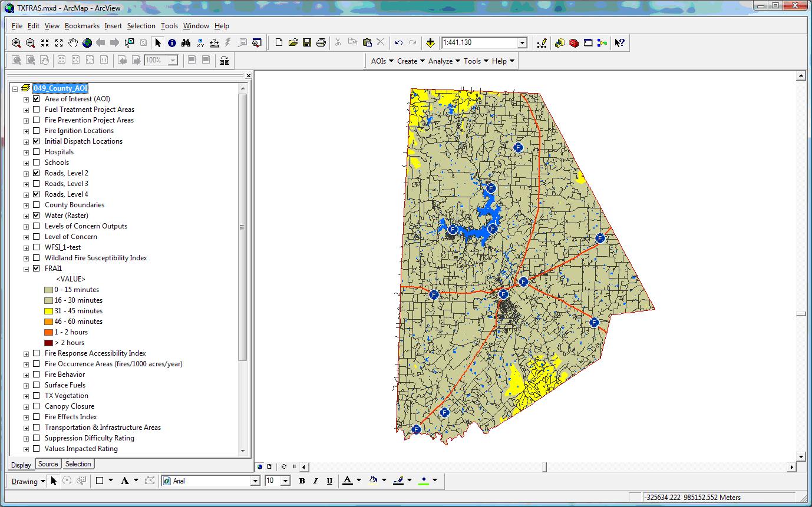Open the map scale dropdown
Viewport: 812px width, 507px height.
click(x=522, y=43)
